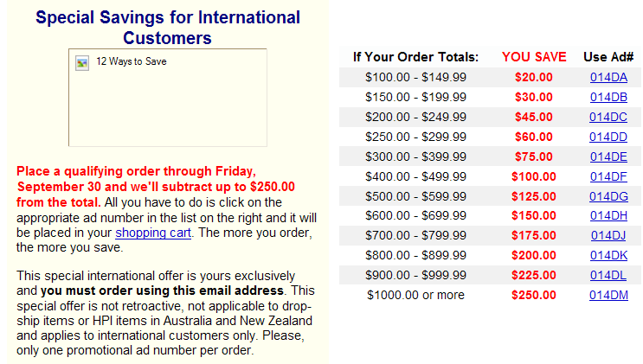Image resolution: width=643 pixels, height=364 pixels.
Task: Click the '12 Ways to Save' image box
Action: pos(168,98)
